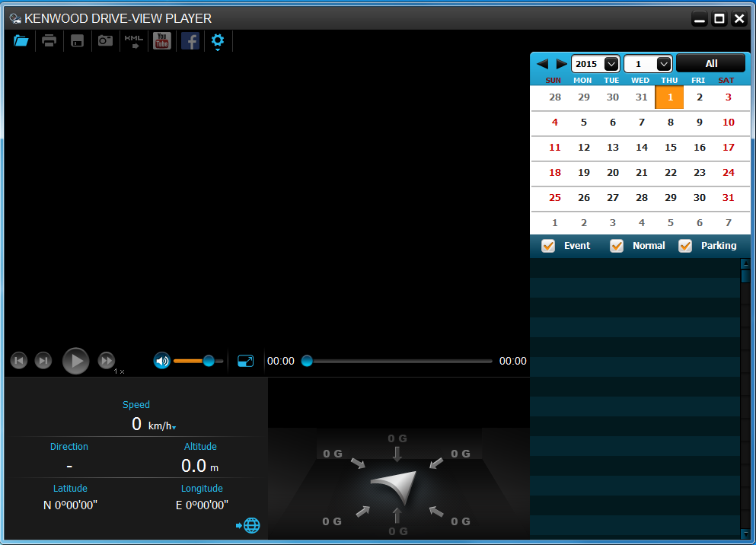Click the G-sensor direction arrow graphic
The height and width of the screenshot is (545, 756).
click(x=395, y=486)
